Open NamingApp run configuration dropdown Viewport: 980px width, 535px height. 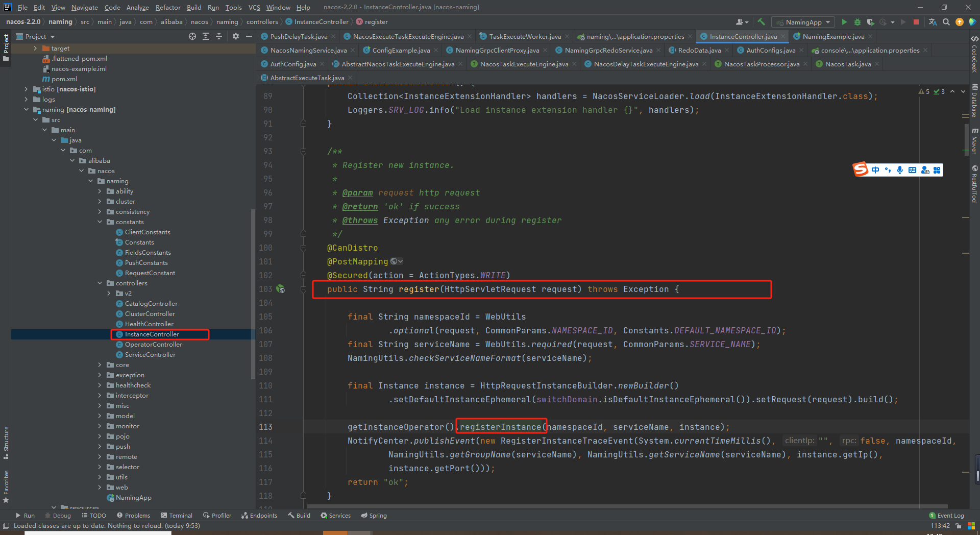[x=803, y=22]
